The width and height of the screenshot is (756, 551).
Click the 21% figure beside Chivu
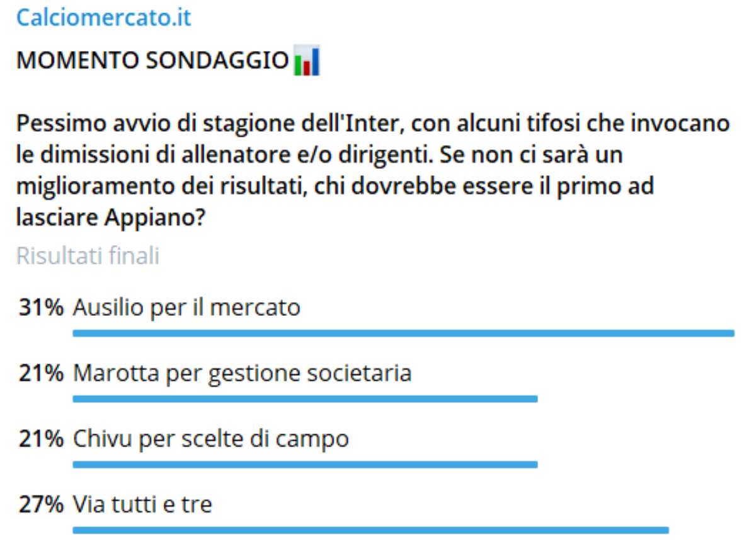(x=41, y=439)
